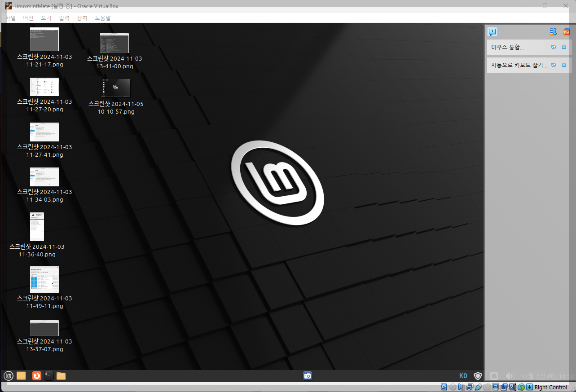Click the show desktop panel icon

point(21,376)
